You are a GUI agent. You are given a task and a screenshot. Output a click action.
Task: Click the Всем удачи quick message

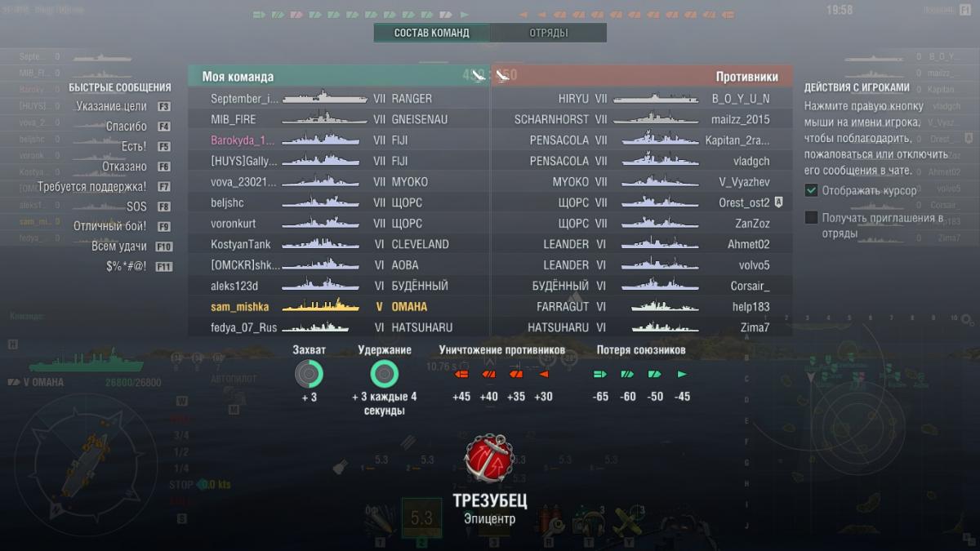point(119,247)
